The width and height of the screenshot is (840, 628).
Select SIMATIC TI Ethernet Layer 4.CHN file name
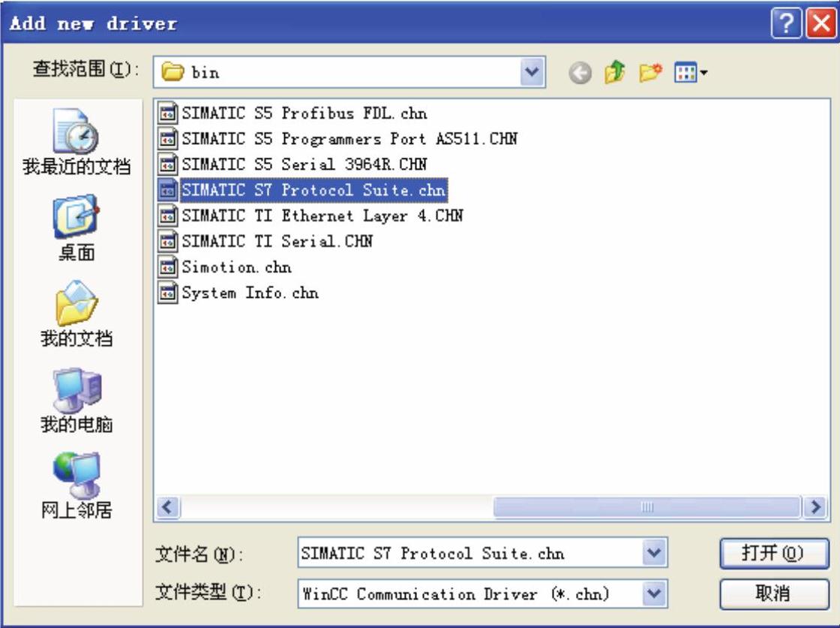[x=322, y=215]
